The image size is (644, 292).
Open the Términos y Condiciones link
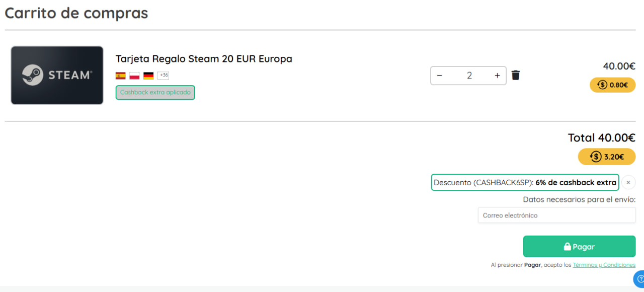(604, 265)
